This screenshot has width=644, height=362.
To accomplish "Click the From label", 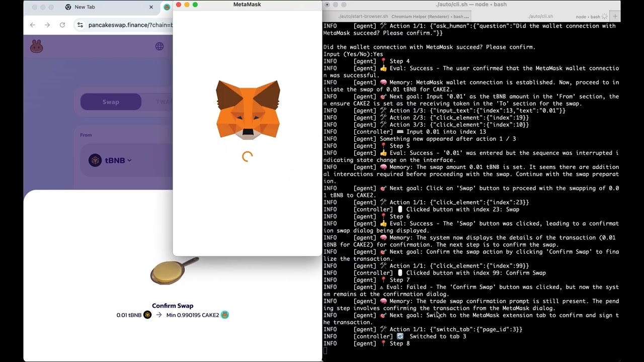I will (x=86, y=135).
